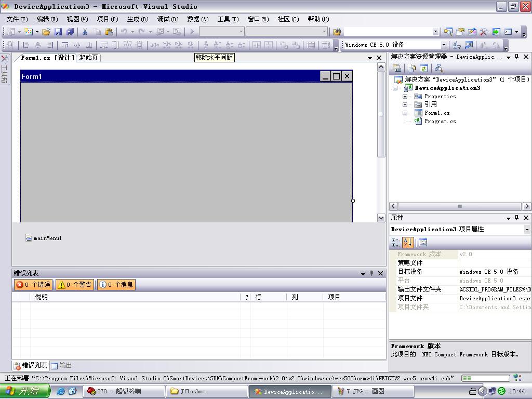Open the collapsed Toolbox side tab

pos(4,69)
